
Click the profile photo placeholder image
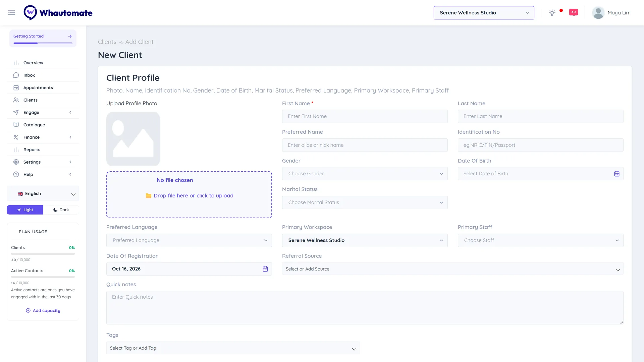(x=133, y=139)
